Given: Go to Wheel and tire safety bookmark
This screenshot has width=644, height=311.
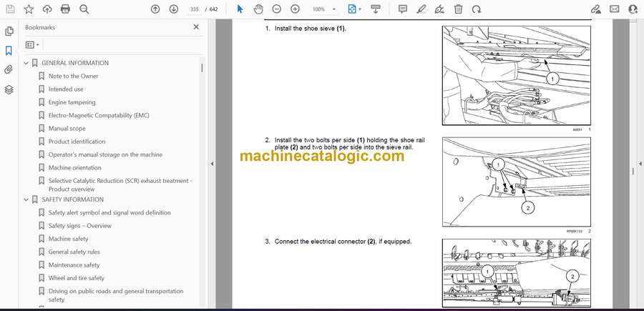Looking at the screenshot, I should click(x=77, y=278).
